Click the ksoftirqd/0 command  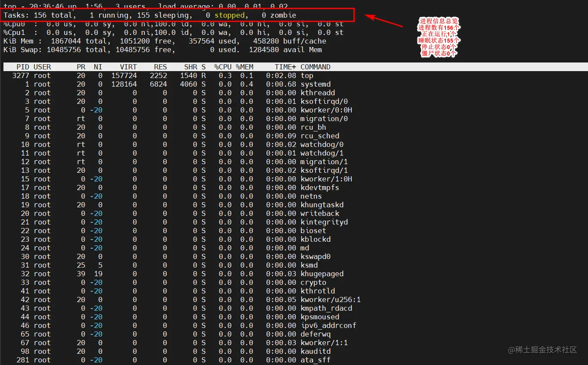click(x=324, y=101)
